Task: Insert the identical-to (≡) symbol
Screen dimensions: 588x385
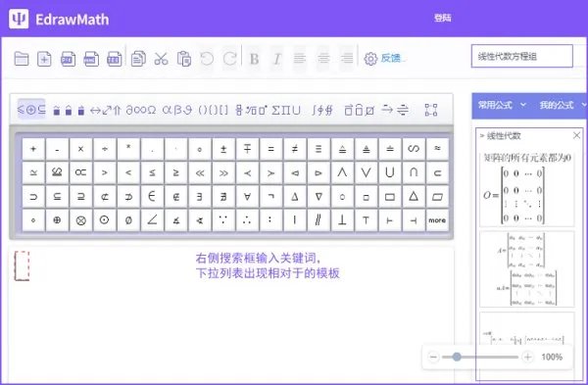Action: click(x=318, y=149)
